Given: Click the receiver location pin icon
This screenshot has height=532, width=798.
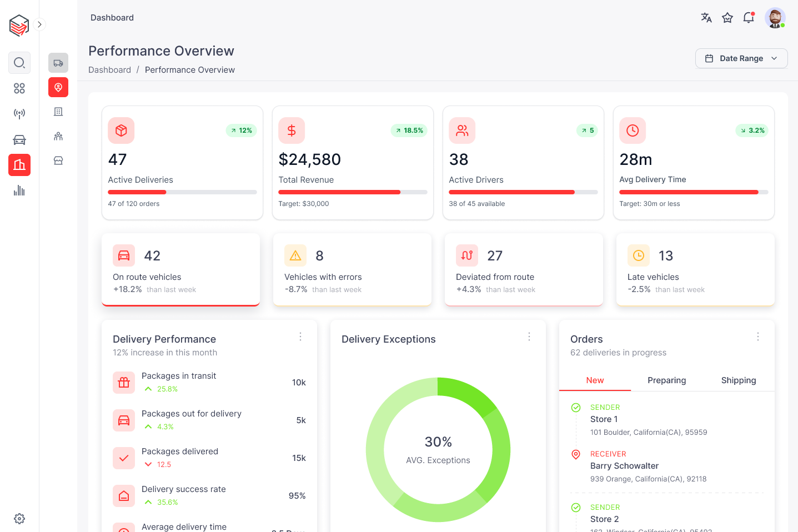Looking at the screenshot, I should (576, 454).
